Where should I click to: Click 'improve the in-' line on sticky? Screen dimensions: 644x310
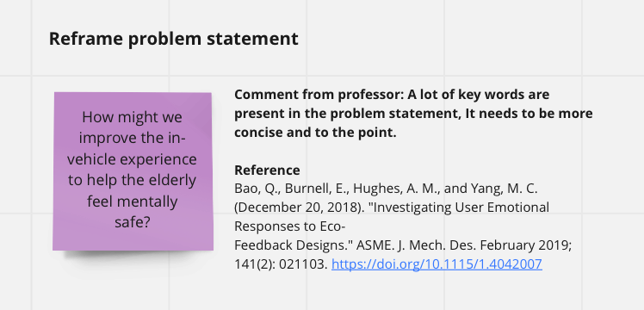click(133, 138)
